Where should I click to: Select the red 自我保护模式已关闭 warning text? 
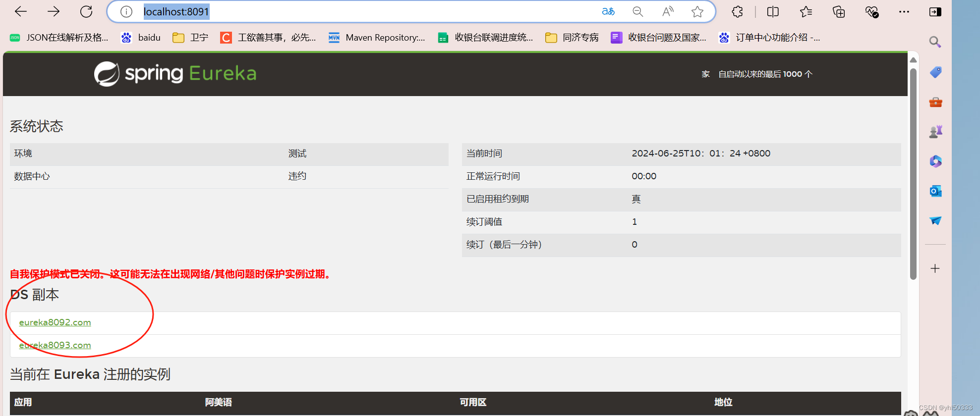pos(171,274)
